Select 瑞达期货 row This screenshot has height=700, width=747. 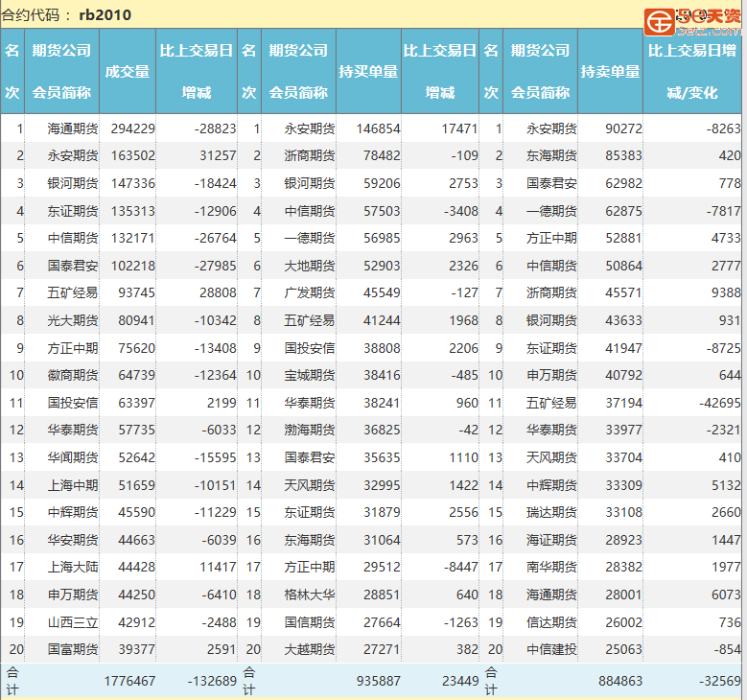(551, 513)
